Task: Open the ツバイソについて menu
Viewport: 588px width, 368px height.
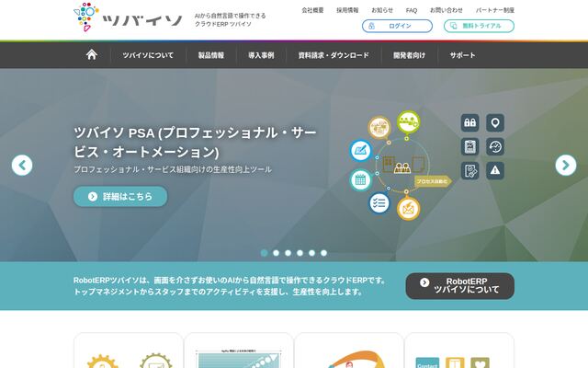Action: click(x=148, y=55)
